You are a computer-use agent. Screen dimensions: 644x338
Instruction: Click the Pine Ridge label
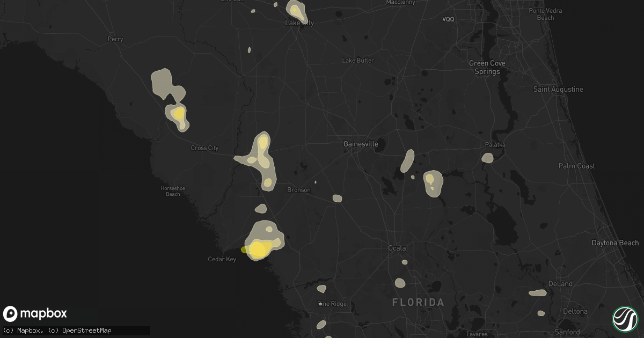332,304
